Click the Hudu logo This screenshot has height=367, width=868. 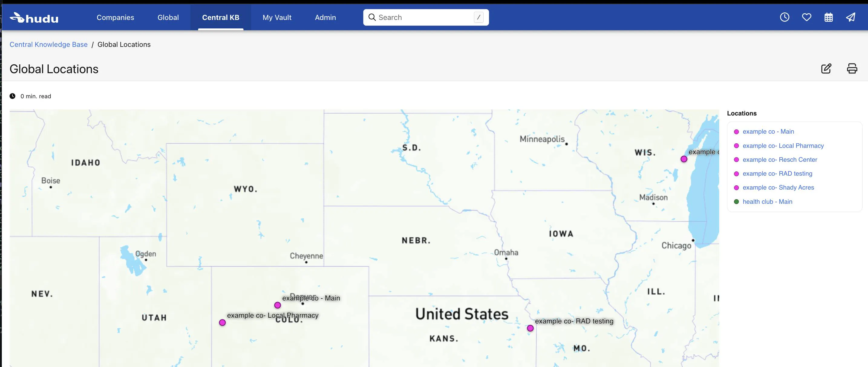[x=34, y=18]
